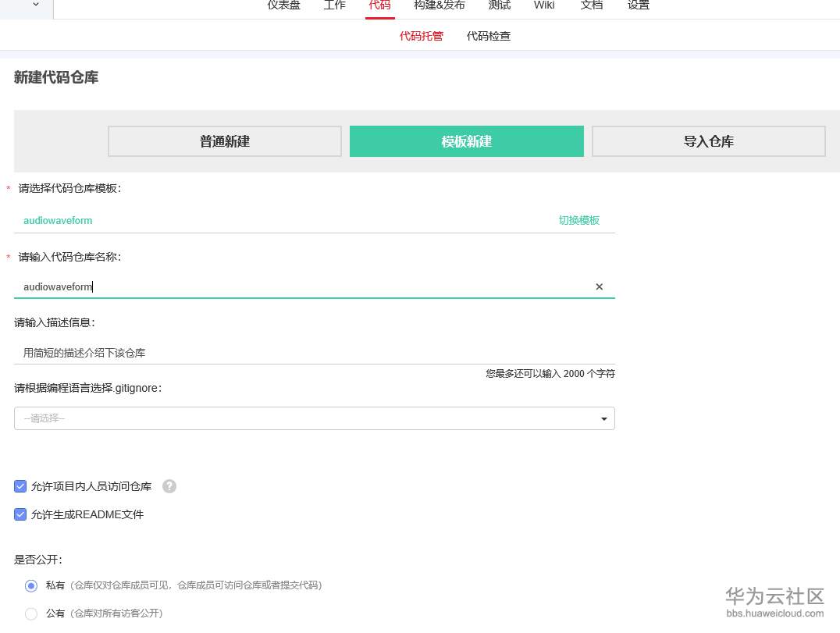Viewport: 840px width, 633px height.
Task: Uncheck 允许项目内人员访问仓库
Action: point(20,485)
